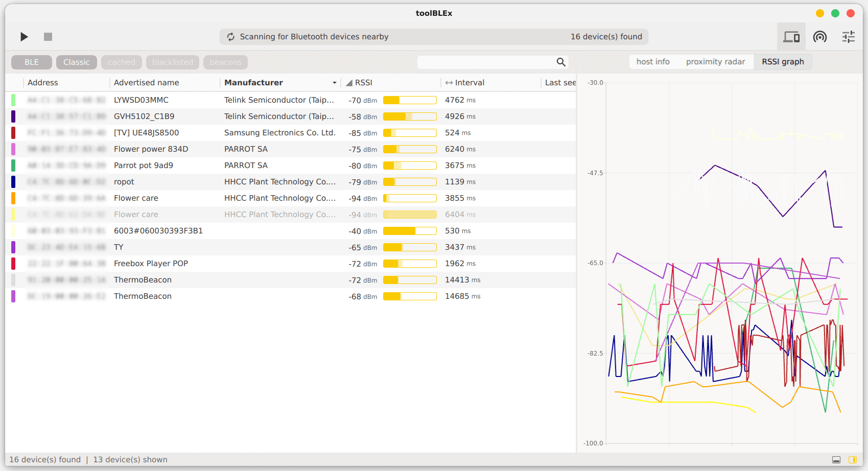This screenshot has width=868, height=471.
Task: Toggle the Classic filter
Action: (x=77, y=62)
